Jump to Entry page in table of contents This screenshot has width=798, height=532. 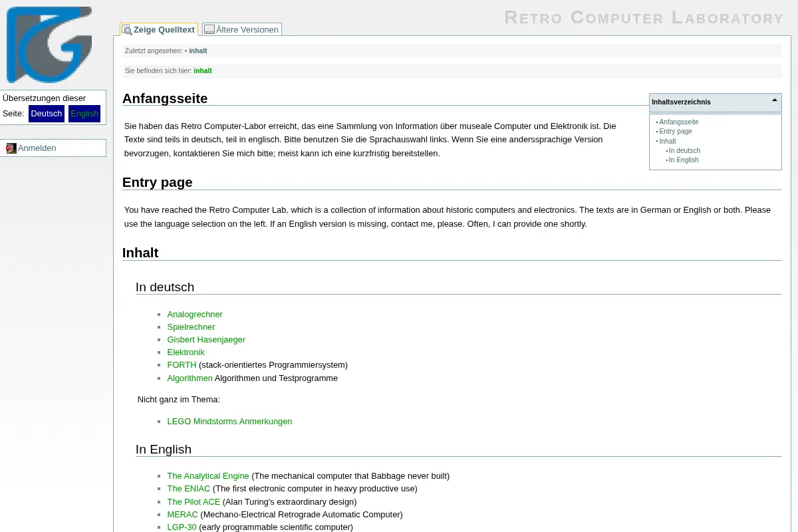click(676, 132)
